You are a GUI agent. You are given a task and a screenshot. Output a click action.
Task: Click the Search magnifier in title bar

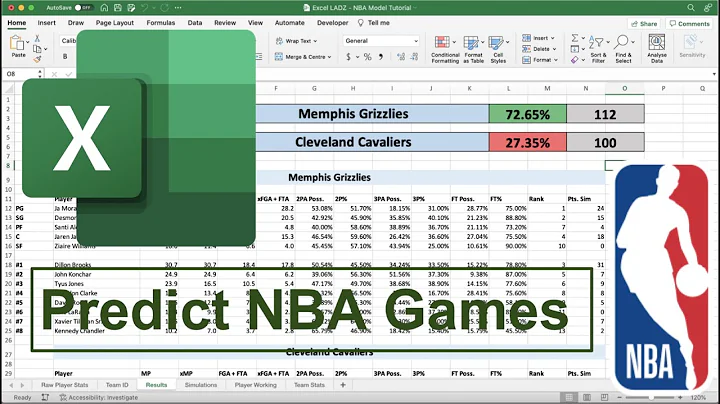pos(691,8)
